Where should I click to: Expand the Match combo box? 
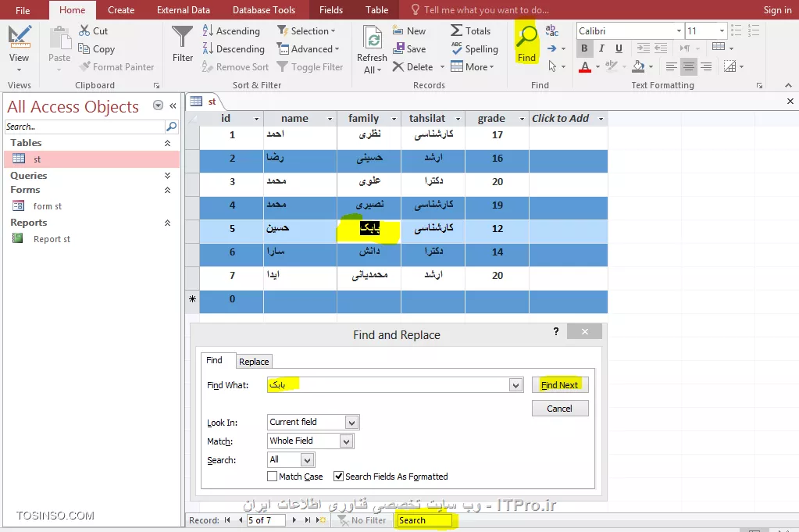point(347,441)
